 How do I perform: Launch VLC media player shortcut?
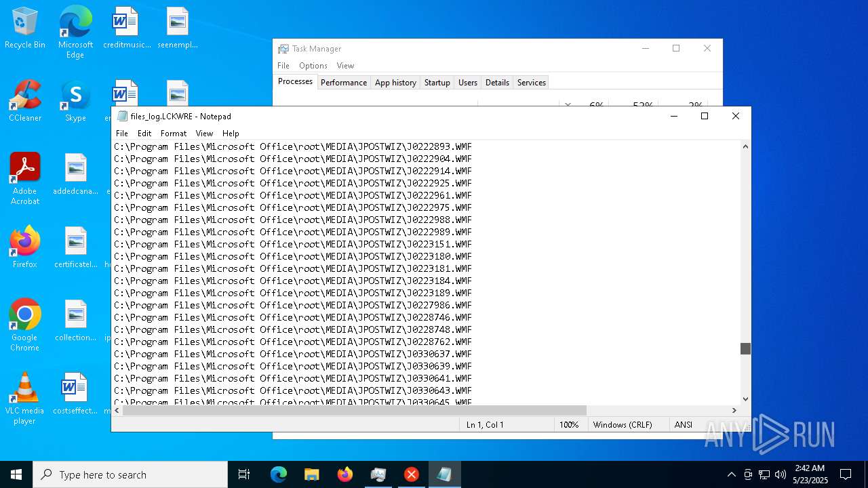tap(25, 399)
